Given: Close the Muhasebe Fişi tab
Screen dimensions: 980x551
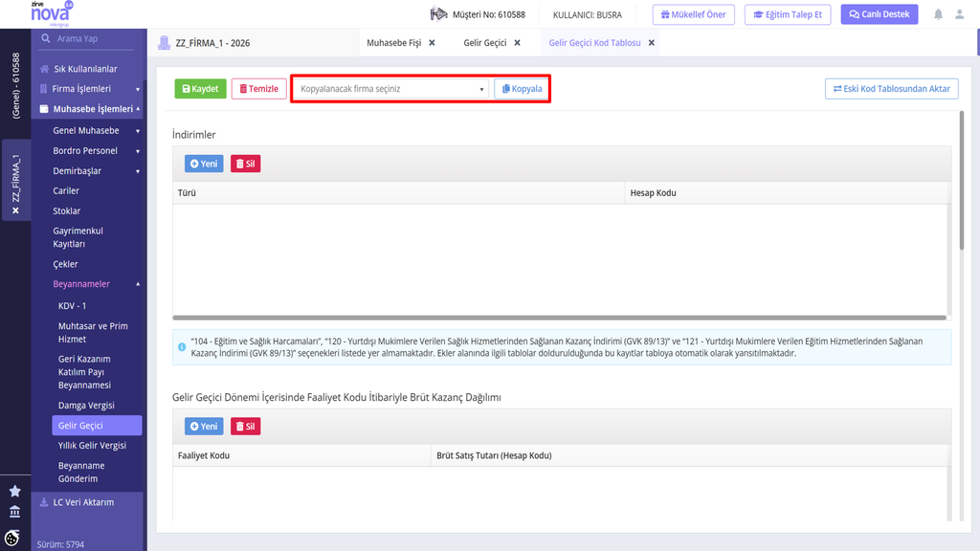Looking at the screenshot, I should (432, 43).
